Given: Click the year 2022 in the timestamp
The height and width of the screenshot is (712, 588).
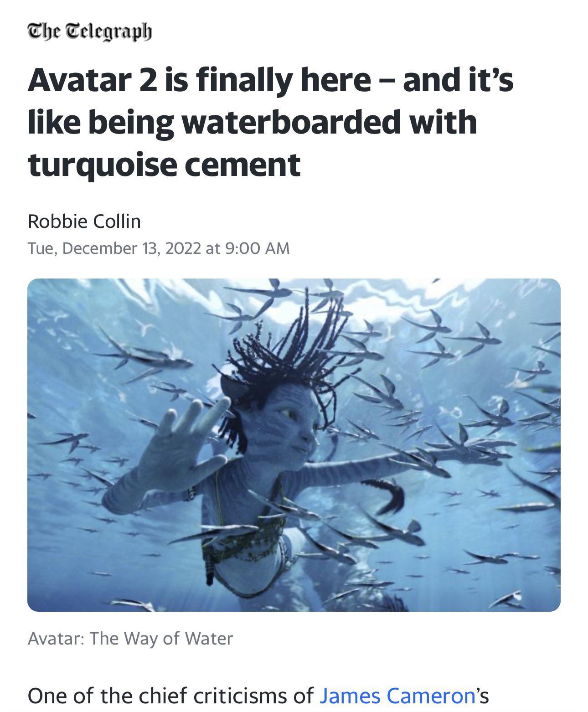Looking at the screenshot, I should pos(183,248).
